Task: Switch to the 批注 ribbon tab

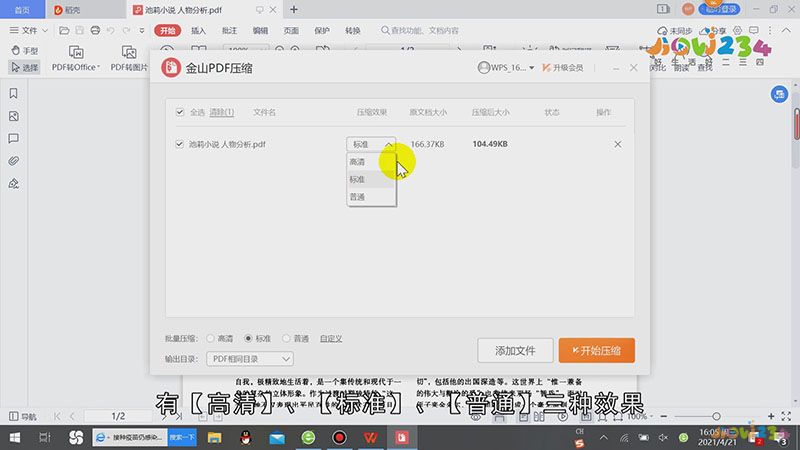Action: [230, 31]
